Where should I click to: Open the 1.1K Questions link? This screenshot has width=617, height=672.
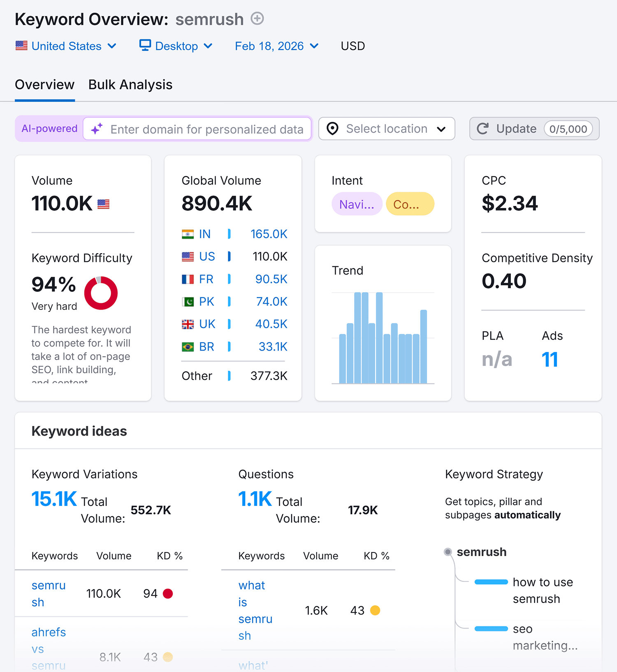[x=255, y=499]
